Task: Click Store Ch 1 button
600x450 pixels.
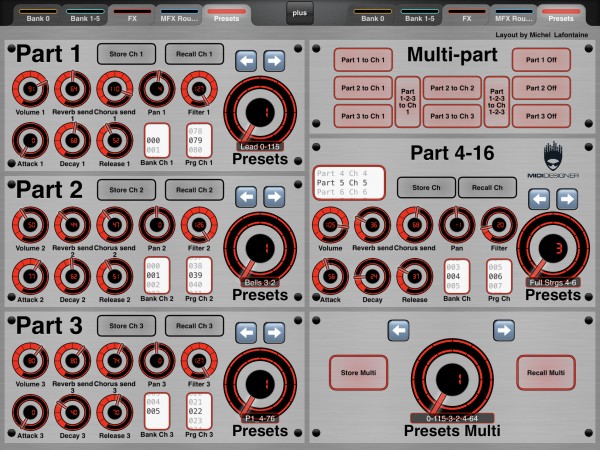Action: click(126, 54)
